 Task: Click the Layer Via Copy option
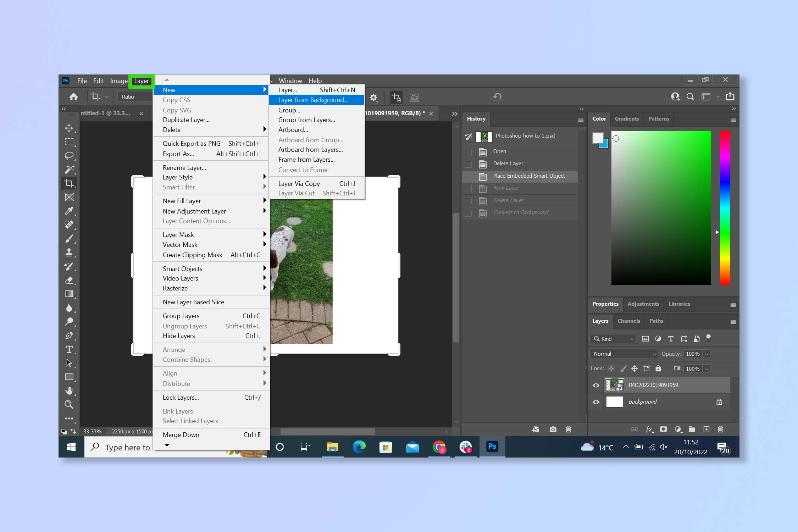click(x=299, y=183)
